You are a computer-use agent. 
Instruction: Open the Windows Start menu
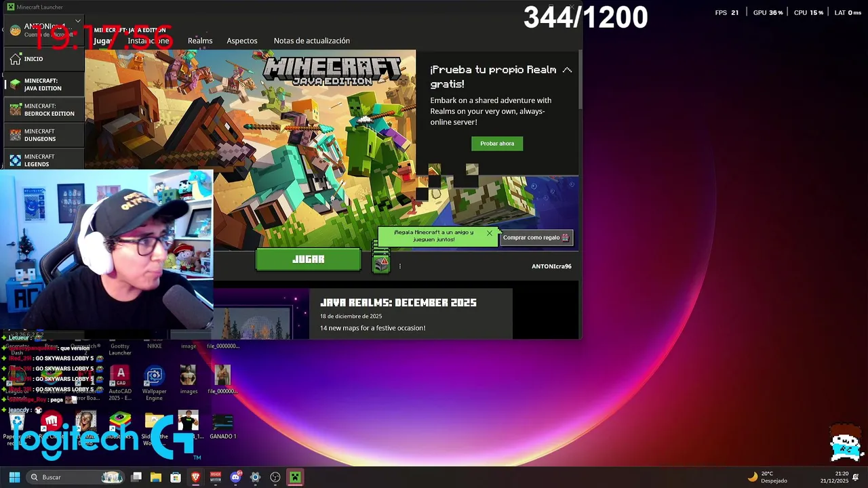point(14,477)
